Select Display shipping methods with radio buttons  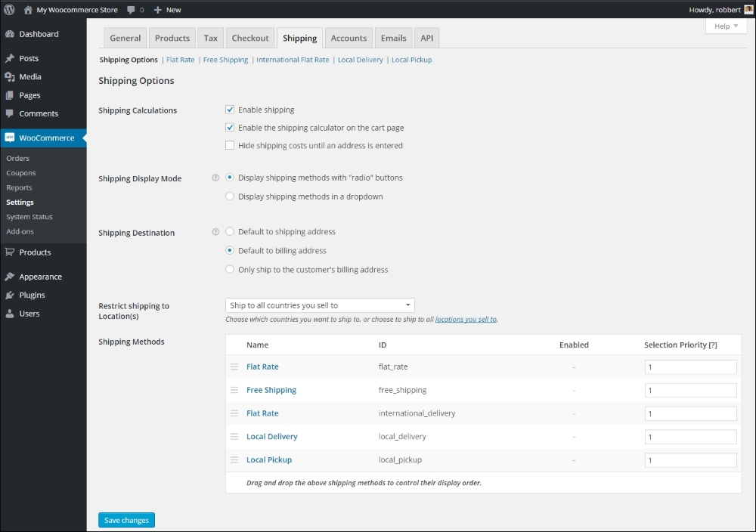click(230, 178)
